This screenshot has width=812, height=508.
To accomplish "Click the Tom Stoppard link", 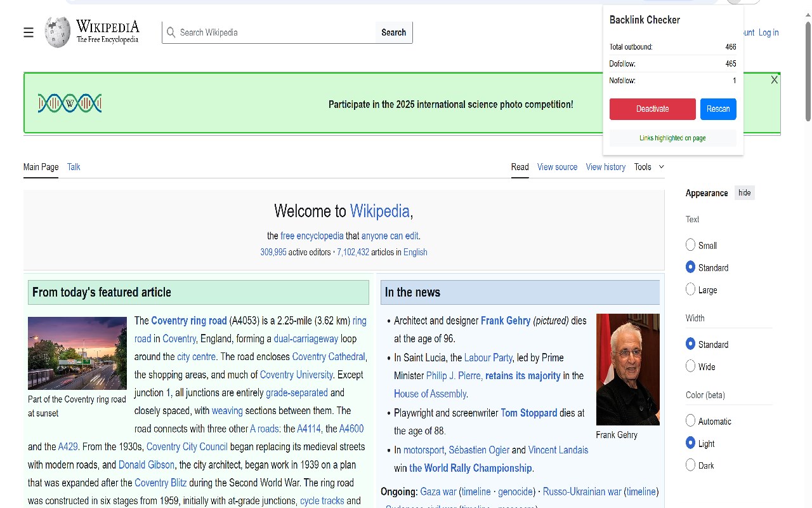I will point(529,413).
